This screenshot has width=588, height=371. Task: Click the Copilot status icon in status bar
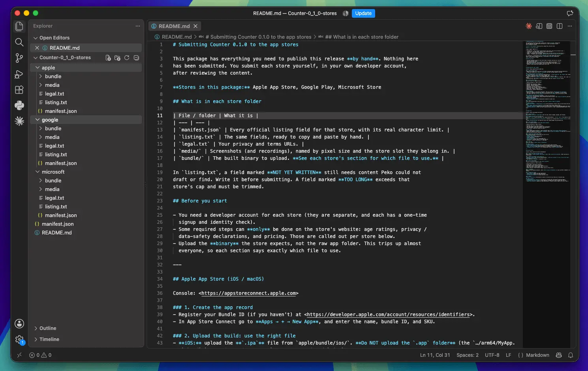click(x=559, y=355)
